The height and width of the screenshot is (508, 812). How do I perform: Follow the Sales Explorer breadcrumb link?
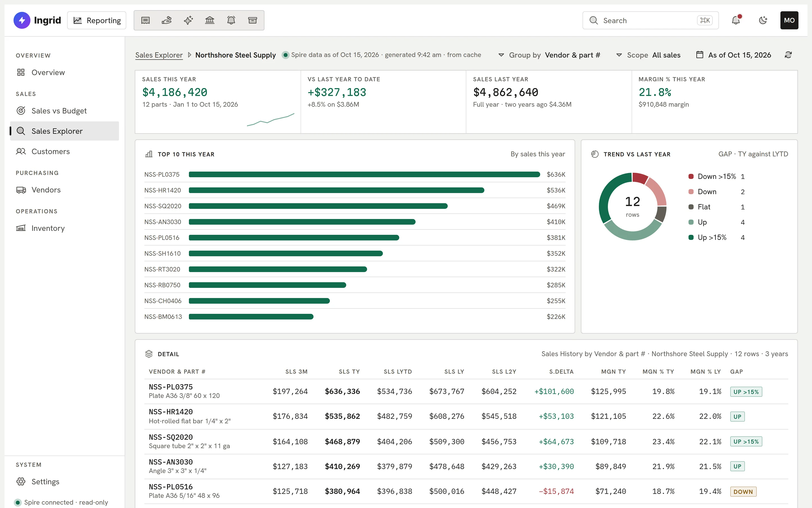[x=159, y=55]
